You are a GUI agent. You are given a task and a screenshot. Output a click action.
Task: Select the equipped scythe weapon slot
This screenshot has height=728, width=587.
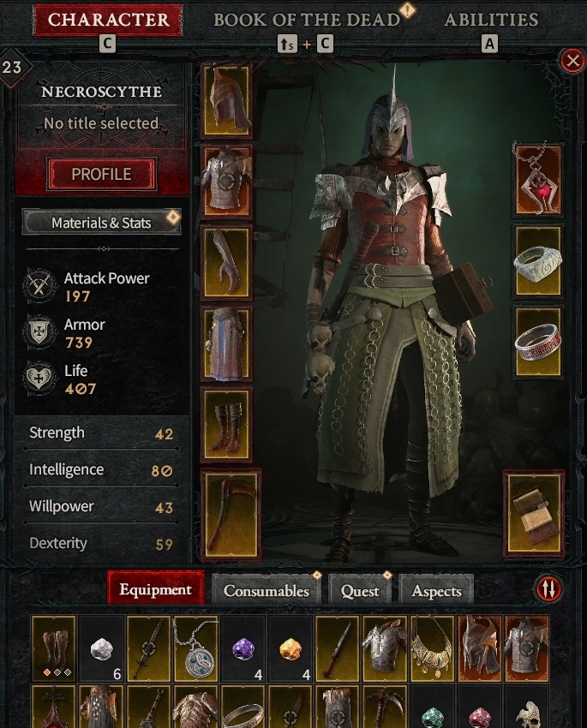(x=231, y=514)
